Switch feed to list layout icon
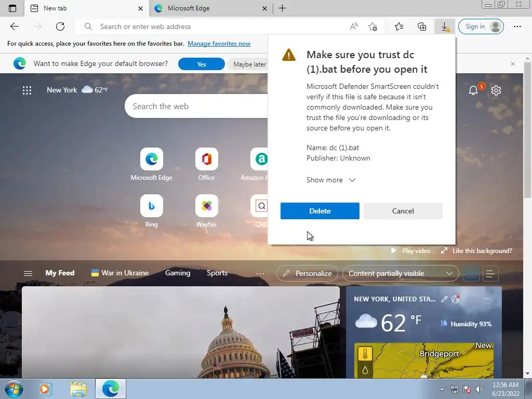The width and height of the screenshot is (532, 399). coord(490,273)
